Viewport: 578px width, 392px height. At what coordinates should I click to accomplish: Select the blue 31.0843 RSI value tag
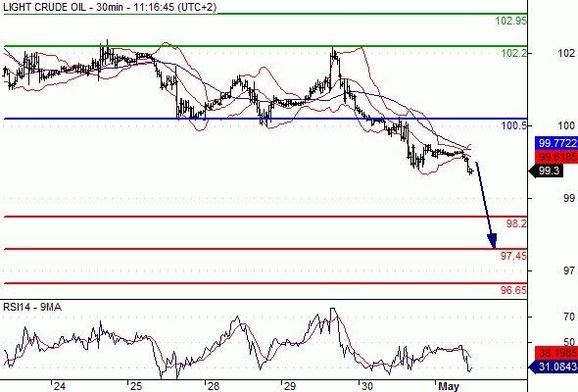554,367
